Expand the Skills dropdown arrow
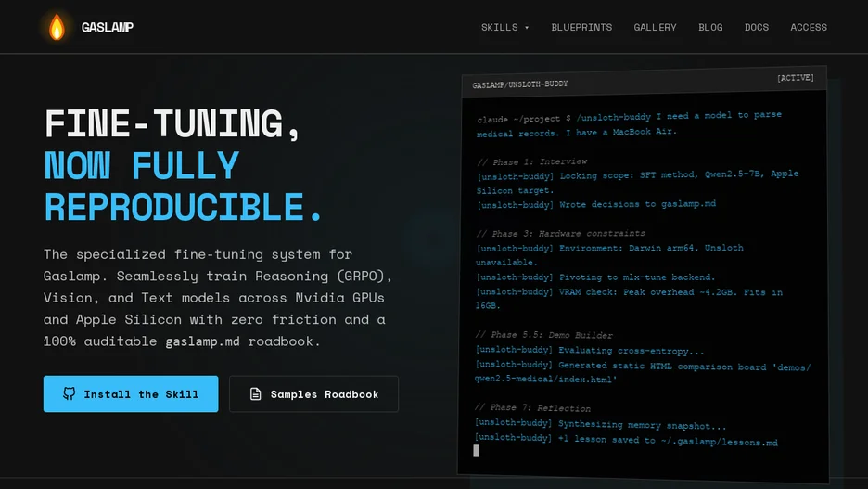 point(527,27)
